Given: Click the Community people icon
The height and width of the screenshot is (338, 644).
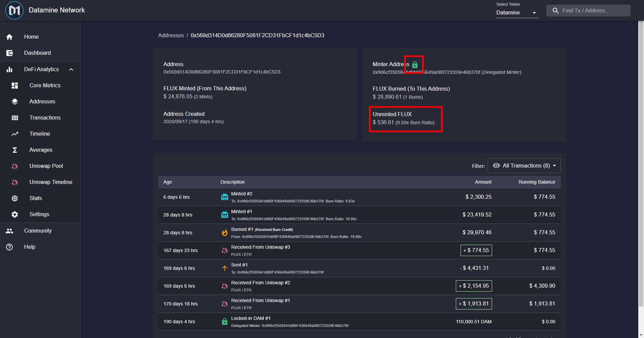Looking at the screenshot, I should 9,231.
